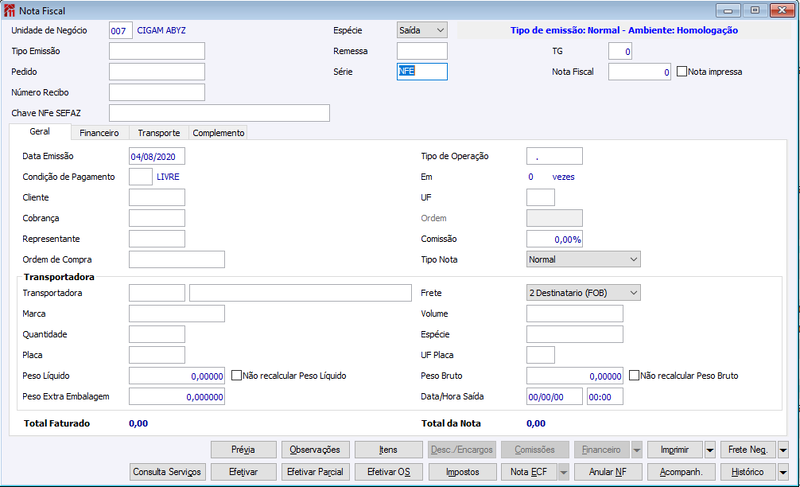The height and width of the screenshot is (487, 800).
Task: Click the Observações button
Action: [315, 450]
